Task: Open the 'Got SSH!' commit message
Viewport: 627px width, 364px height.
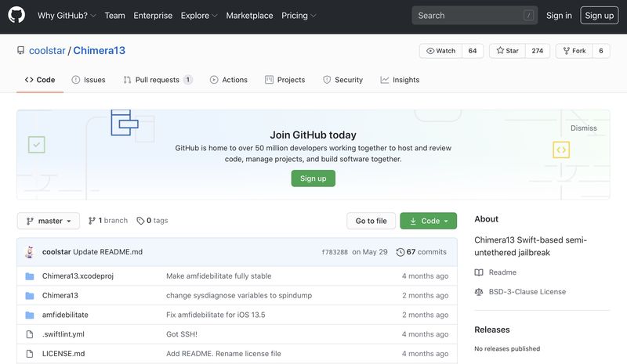Action: pos(182,334)
